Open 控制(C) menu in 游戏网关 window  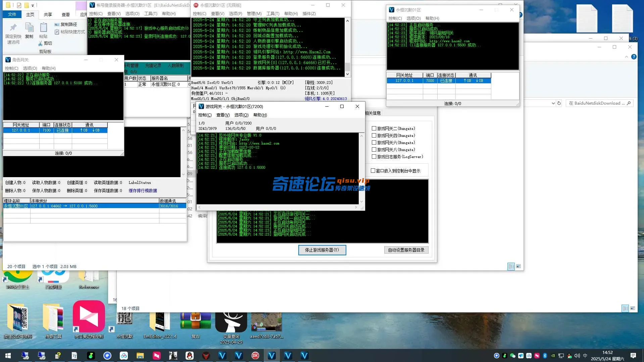(x=205, y=115)
